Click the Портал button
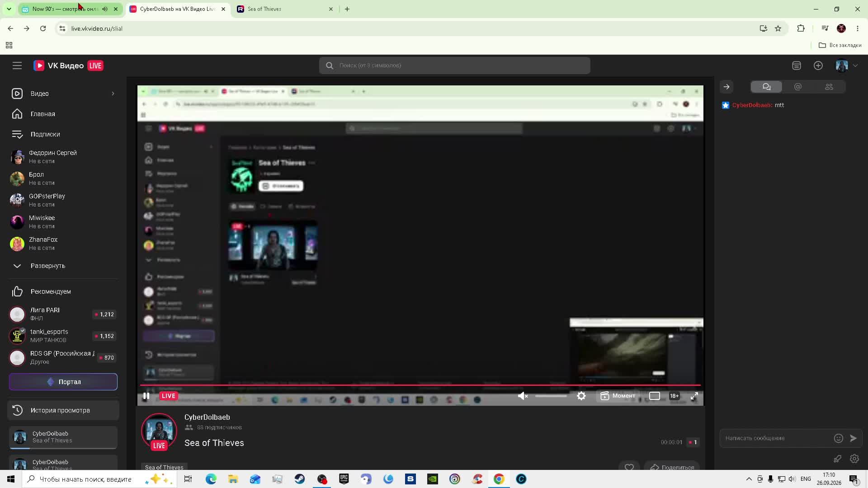Viewport: 868px width, 488px height. pyautogui.click(x=63, y=382)
